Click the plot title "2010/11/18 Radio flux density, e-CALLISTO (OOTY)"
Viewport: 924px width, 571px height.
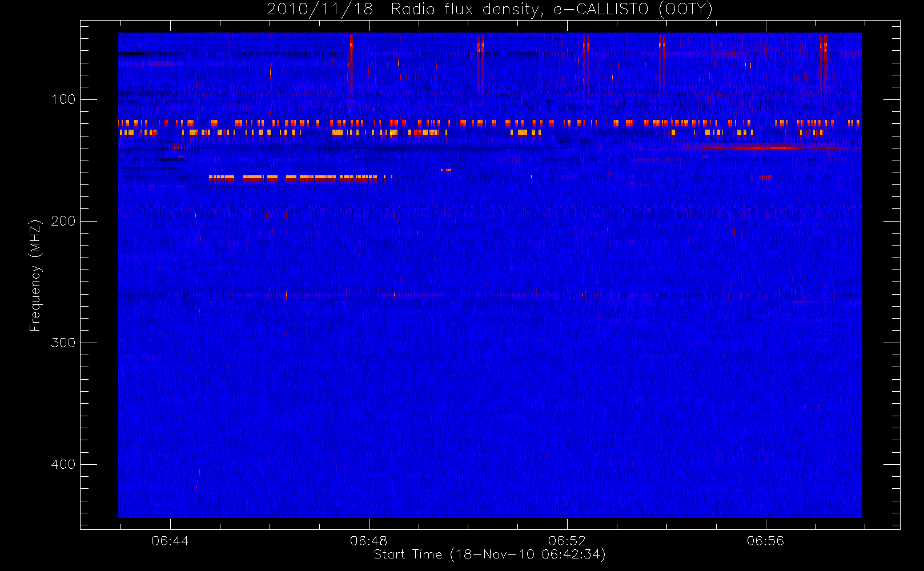(x=490, y=9)
